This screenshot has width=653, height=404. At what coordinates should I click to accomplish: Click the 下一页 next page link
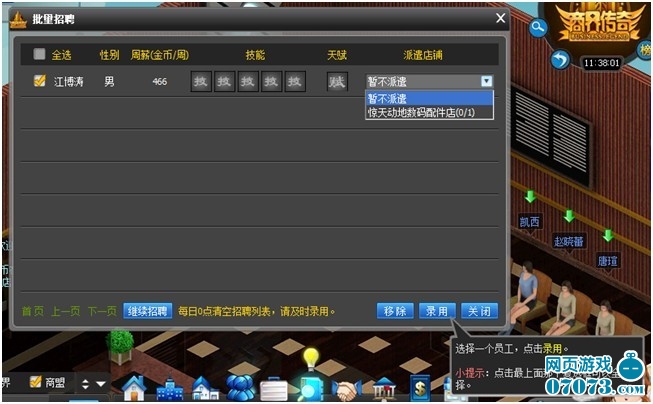102,311
